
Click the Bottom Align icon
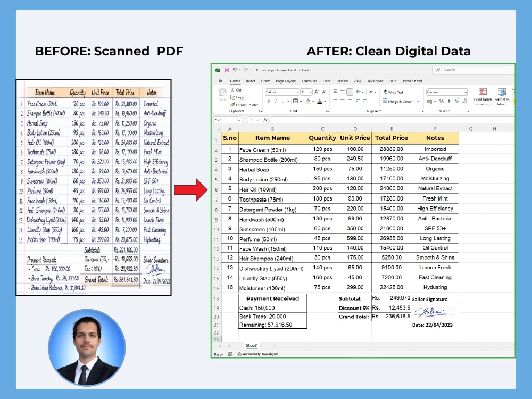[350, 92]
